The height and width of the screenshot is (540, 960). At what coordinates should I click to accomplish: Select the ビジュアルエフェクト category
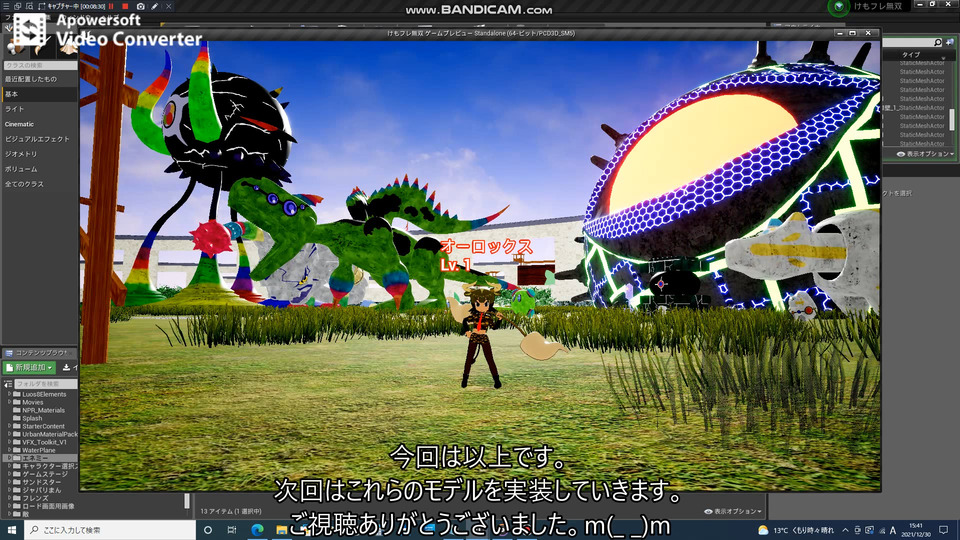(39, 139)
